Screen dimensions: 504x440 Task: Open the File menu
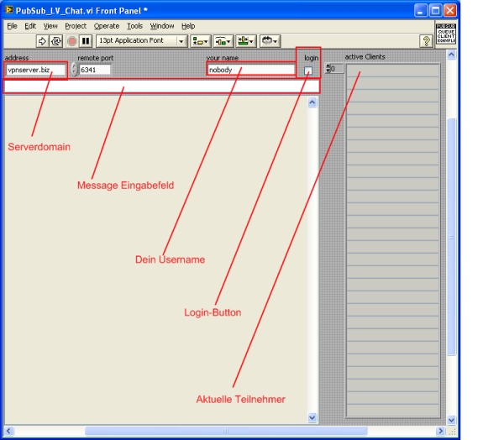click(13, 26)
